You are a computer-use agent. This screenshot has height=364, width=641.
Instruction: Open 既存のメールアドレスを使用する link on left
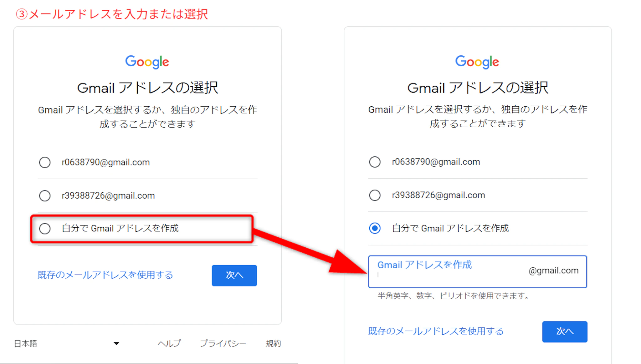point(105,275)
